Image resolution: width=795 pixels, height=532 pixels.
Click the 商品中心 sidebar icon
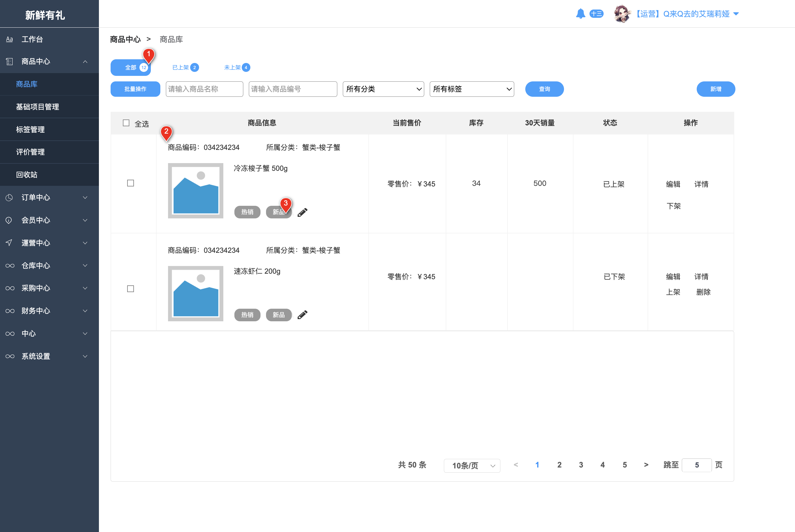[10, 61]
